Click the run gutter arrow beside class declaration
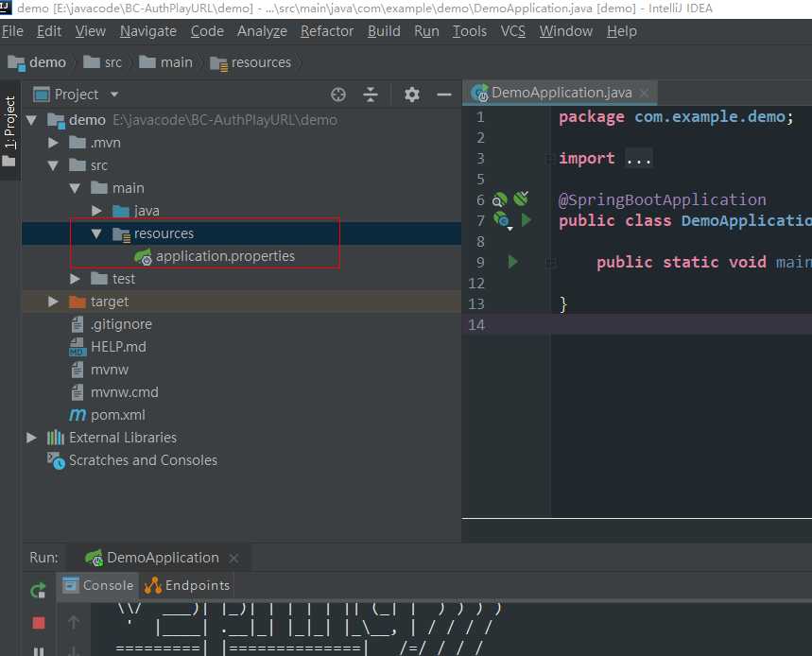The width and height of the screenshot is (812, 656). point(527,220)
